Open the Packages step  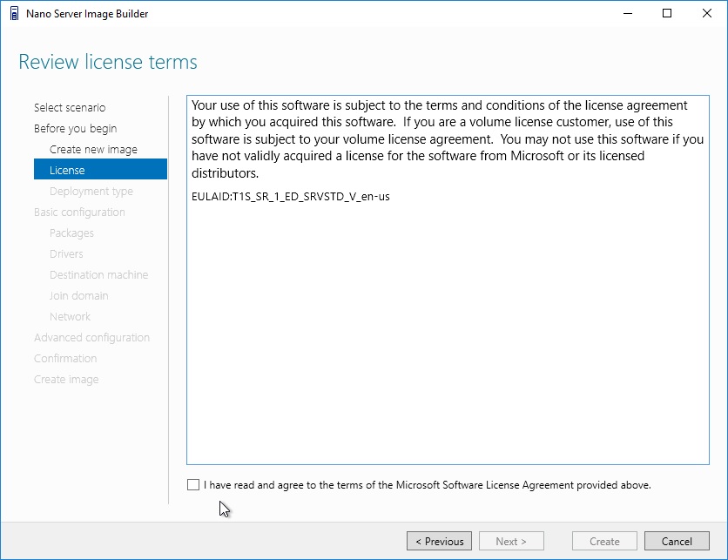71,233
